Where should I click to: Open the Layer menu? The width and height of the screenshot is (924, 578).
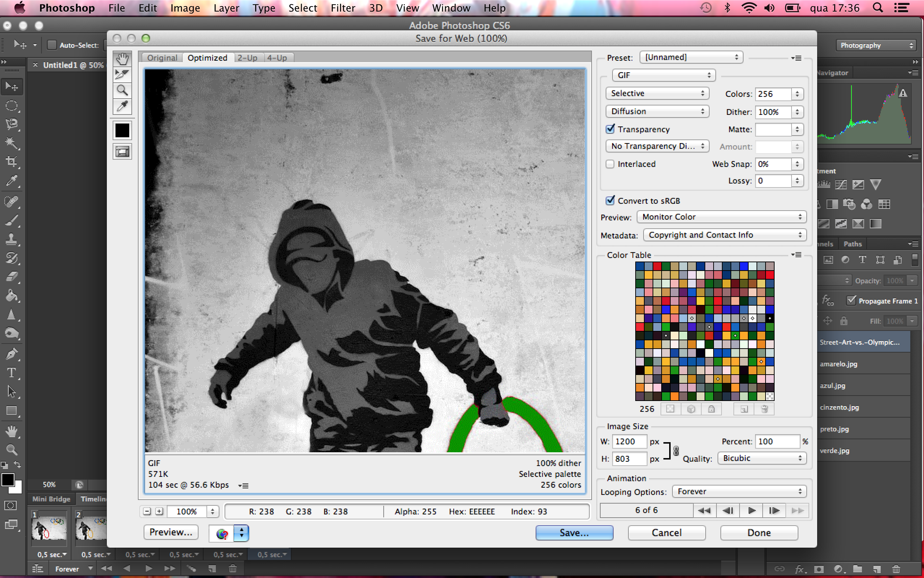(x=226, y=8)
